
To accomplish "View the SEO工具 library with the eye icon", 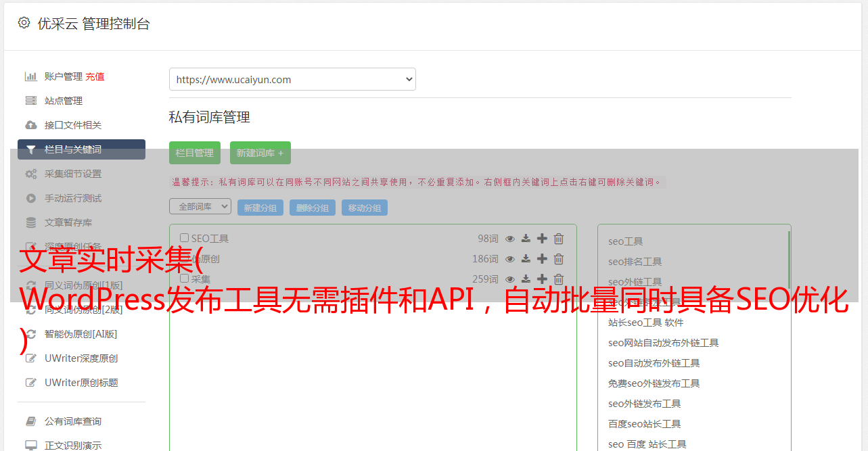I will [x=510, y=239].
